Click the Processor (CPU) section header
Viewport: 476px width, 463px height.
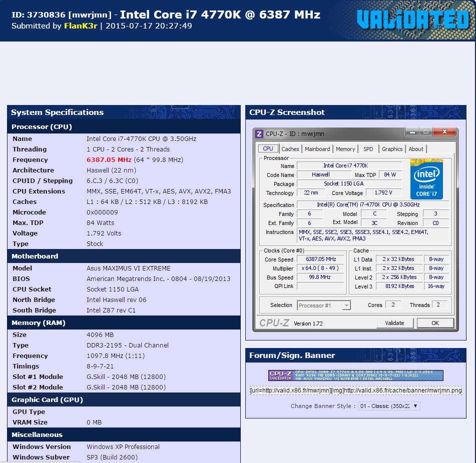(x=124, y=126)
